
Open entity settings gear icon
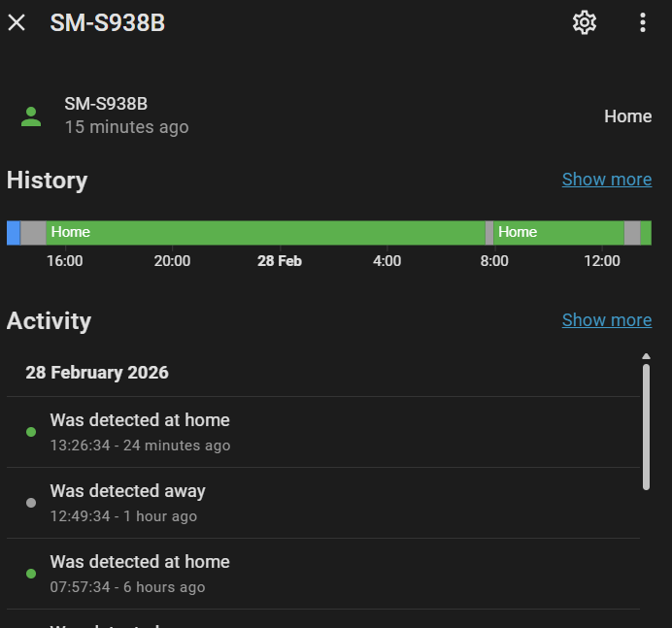[x=584, y=22]
